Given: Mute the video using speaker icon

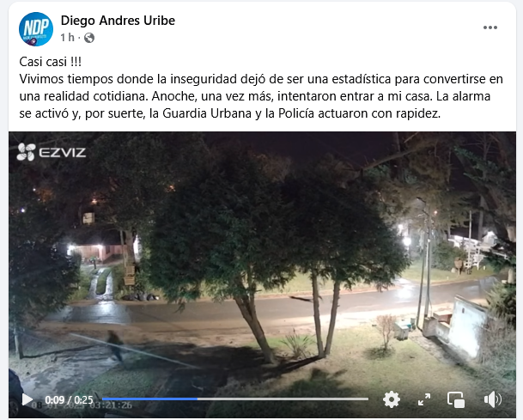Looking at the screenshot, I should pyautogui.click(x=493, y=399).
